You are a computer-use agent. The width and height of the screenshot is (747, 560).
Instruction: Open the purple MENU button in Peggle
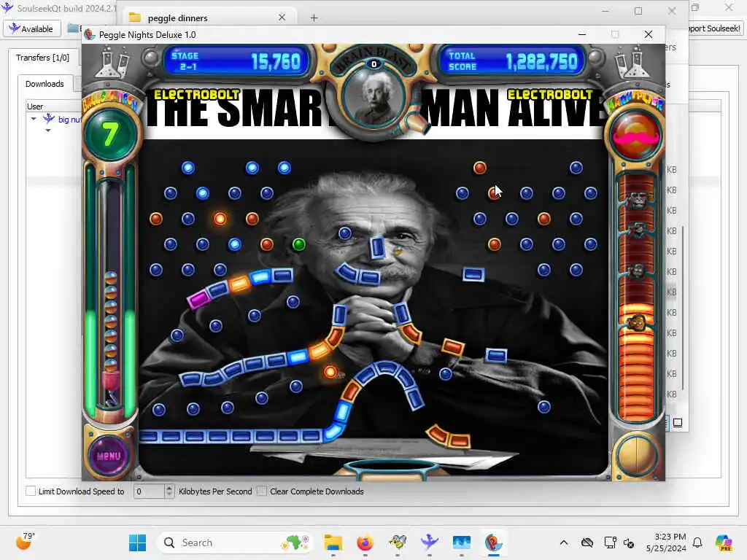(109, 456)
